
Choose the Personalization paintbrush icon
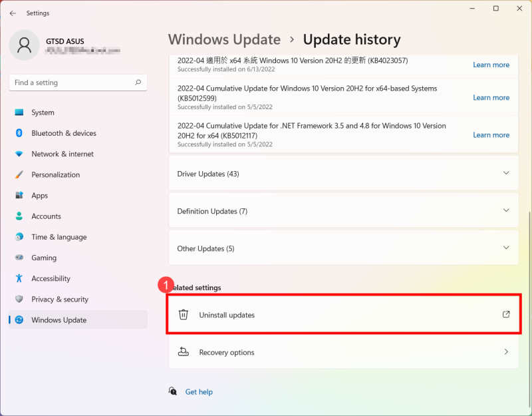19,174
